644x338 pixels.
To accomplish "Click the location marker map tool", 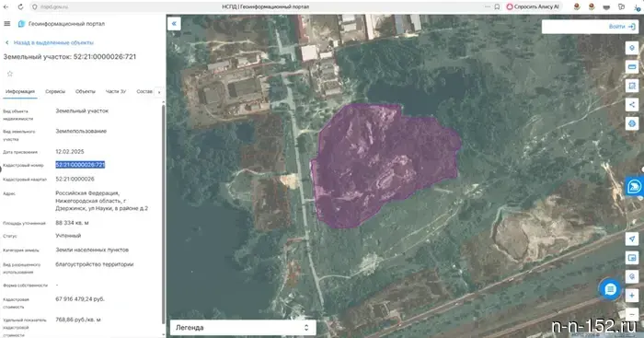I will pyautogui.click(x=632, y=48).
